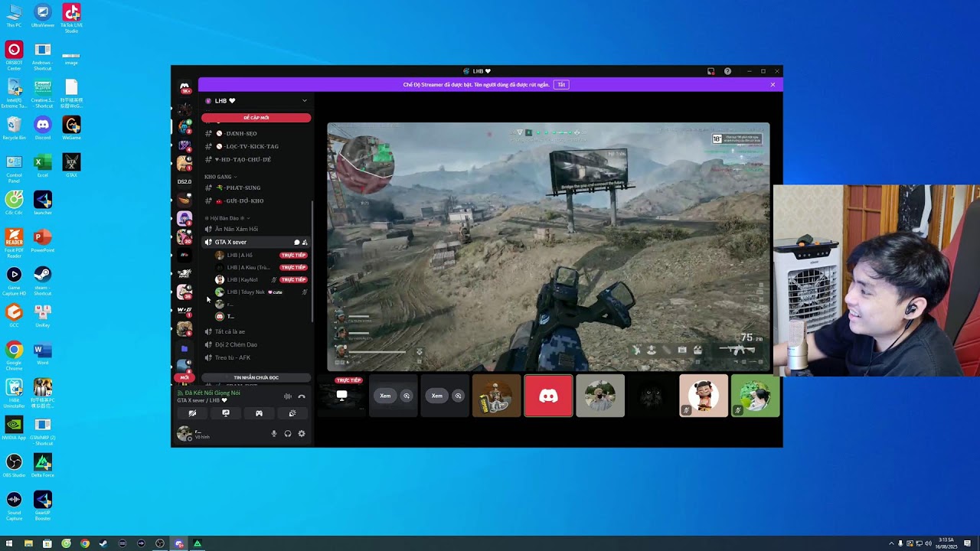Image resolution: width=980 pixels, height=551 pixels.
Task: Select user LHB | Tduyy Nek in voice list
Action: pos(260,292)
